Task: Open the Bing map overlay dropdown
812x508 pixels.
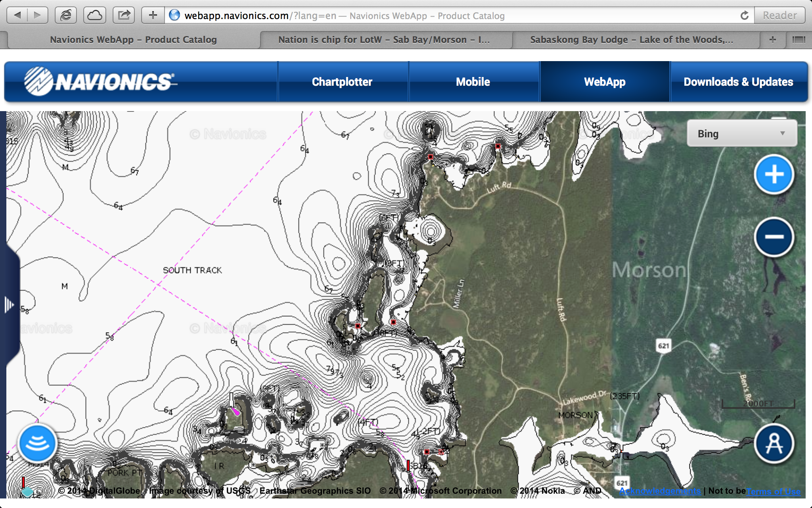Action: click(x=742, y=133)
